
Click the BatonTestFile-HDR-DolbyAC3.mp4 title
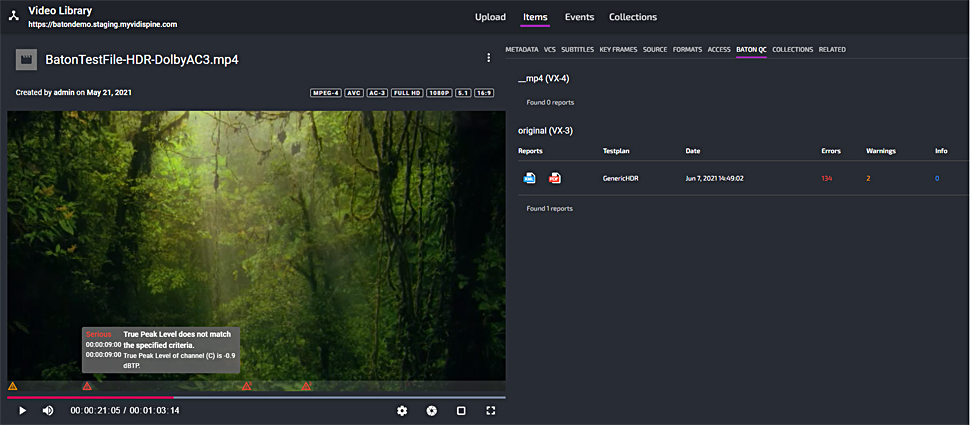click(142, 59)
